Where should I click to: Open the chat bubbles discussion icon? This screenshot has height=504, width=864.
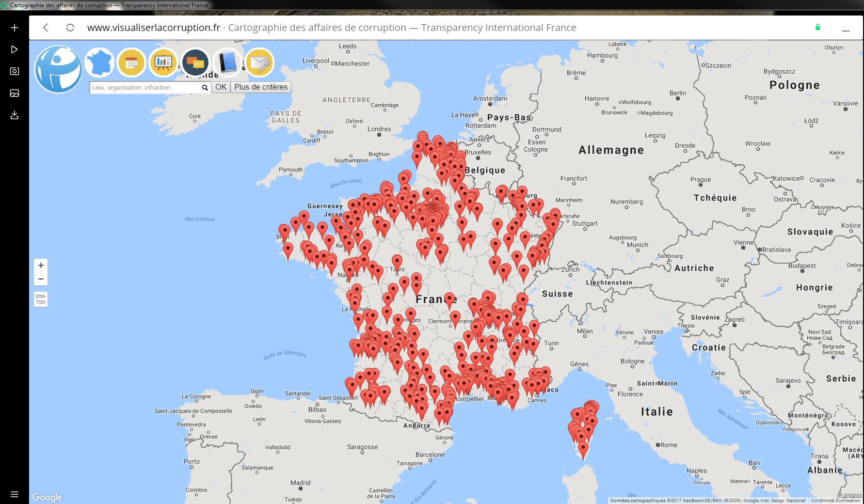coord(195,63)
